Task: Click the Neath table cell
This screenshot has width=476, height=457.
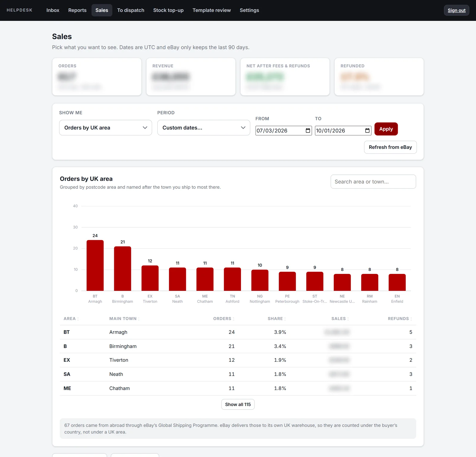Action: pos(116,374)
